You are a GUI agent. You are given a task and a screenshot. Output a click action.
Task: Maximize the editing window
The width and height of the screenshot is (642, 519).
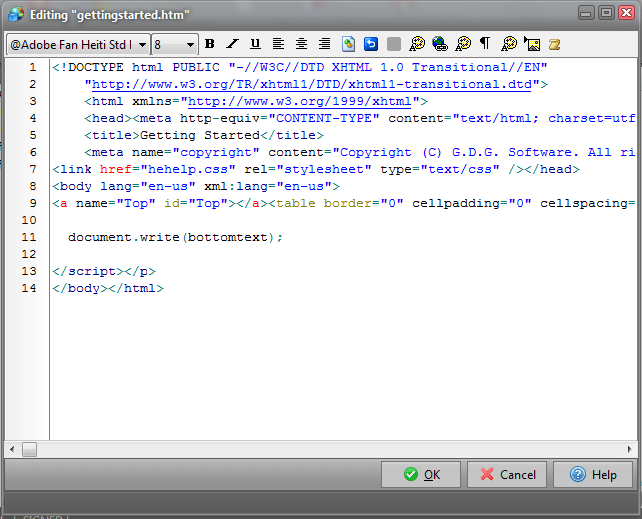click(606, 13)
